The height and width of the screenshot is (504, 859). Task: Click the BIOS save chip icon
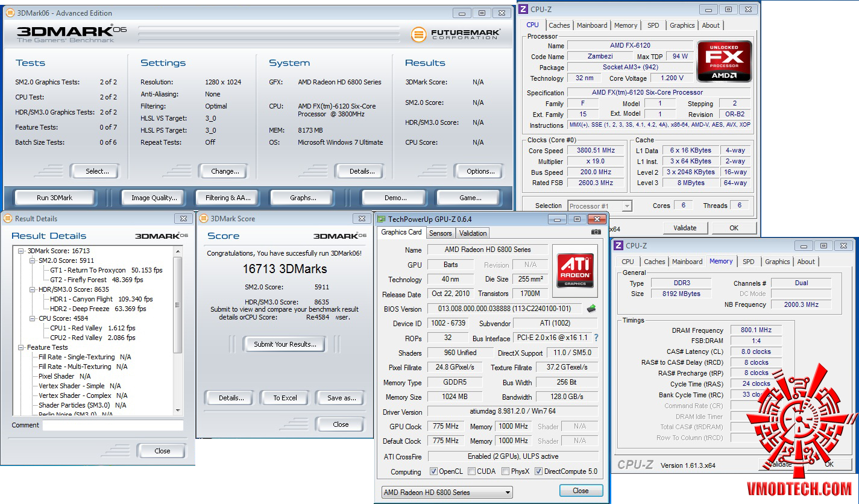[591, 309]
